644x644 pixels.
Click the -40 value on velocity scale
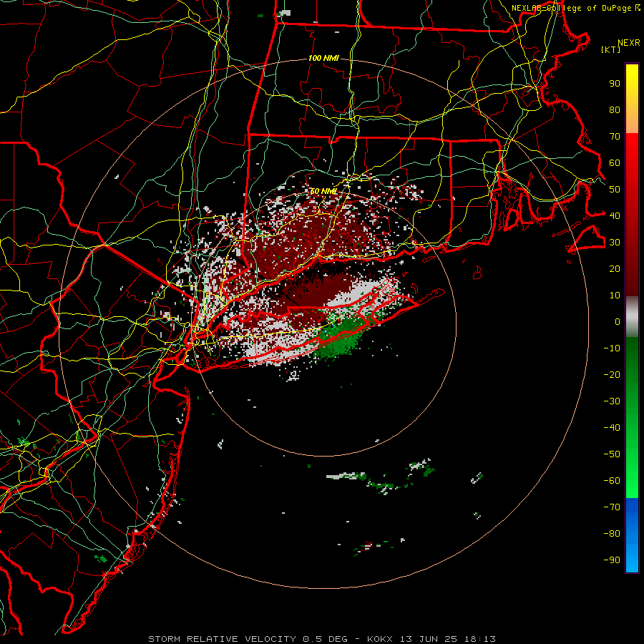(x=612, y=428)
